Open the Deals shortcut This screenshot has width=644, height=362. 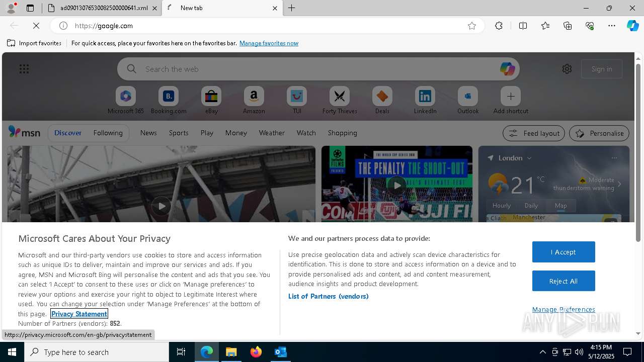pyautogui.click(x=382, y=100)
